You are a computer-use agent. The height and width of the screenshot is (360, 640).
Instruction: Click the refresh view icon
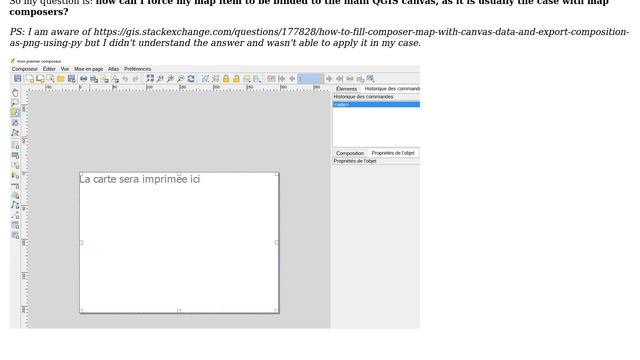191,79
